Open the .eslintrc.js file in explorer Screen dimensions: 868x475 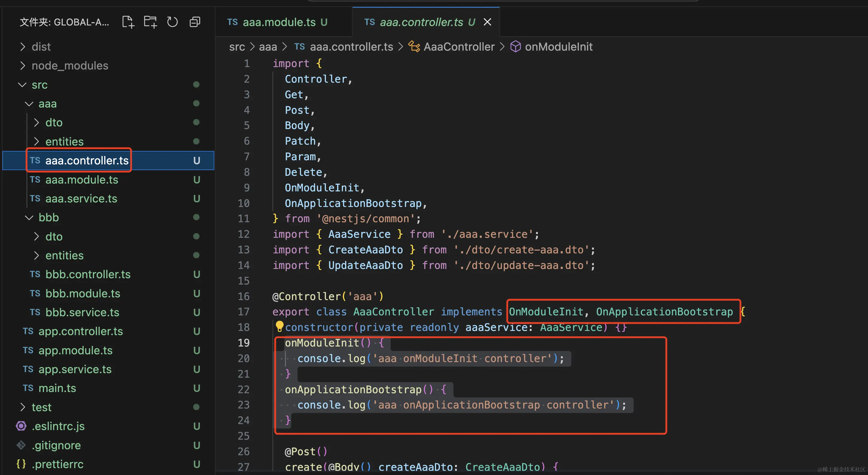tap(58, 426)
